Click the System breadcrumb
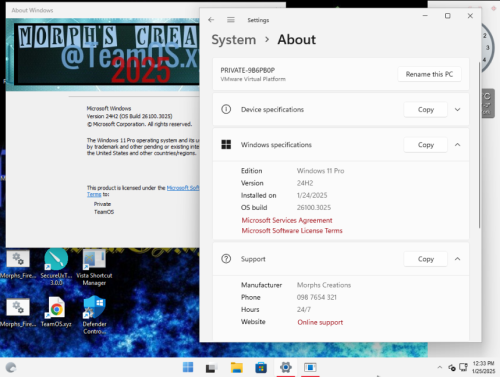The width and height of the screenshot is (500, 377). [234, 40]
